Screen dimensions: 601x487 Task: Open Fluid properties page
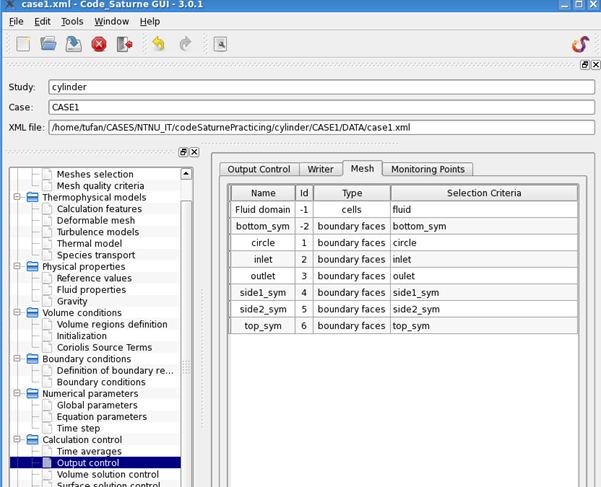(91, 290)
